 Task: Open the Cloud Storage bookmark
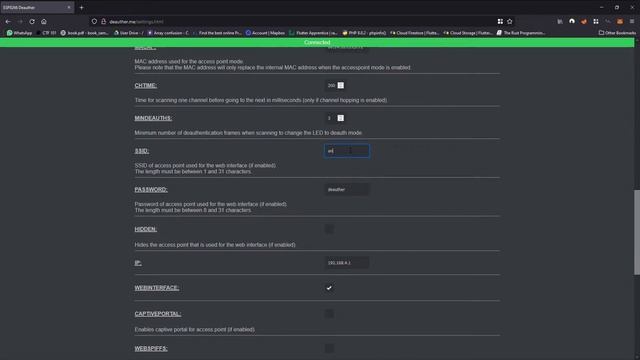tap(468, 33)
